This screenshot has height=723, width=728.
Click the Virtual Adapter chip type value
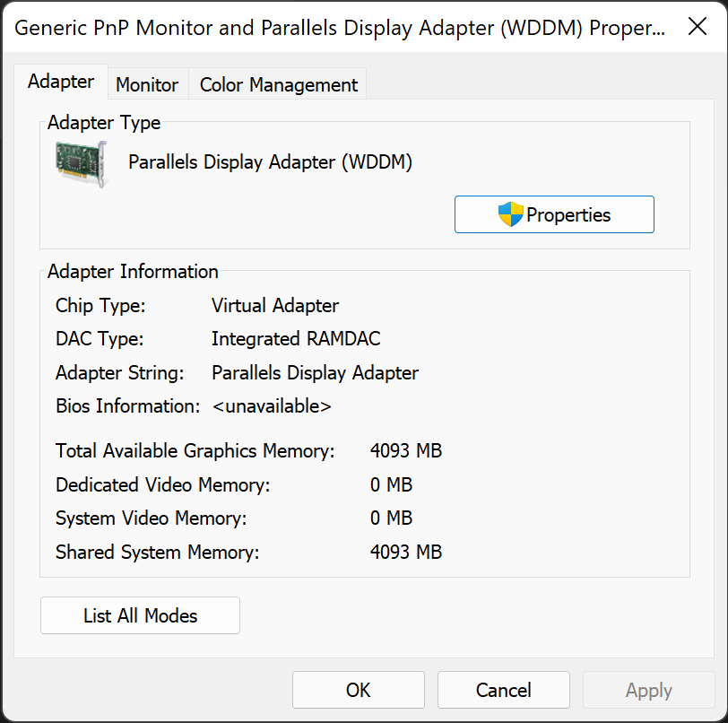(275, 306)
